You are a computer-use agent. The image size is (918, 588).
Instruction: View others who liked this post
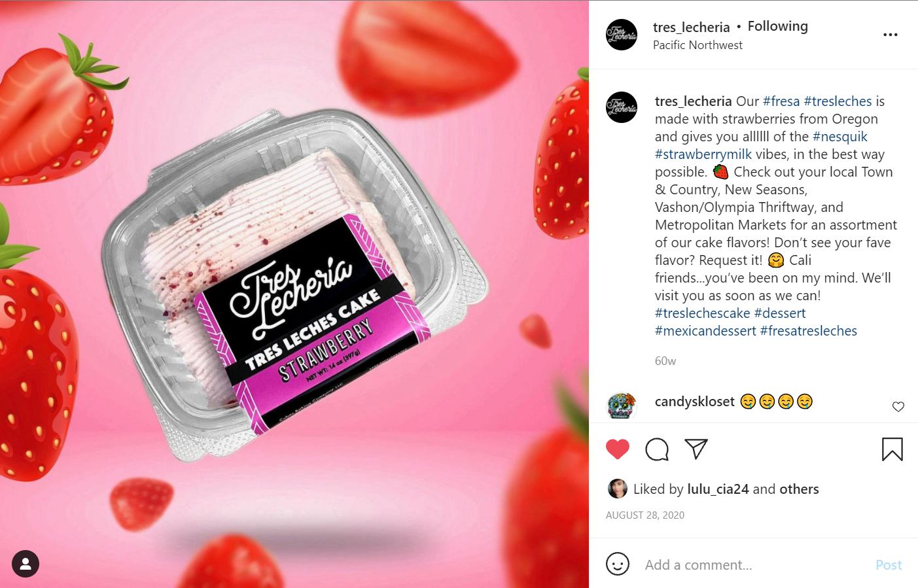(799, 489)
